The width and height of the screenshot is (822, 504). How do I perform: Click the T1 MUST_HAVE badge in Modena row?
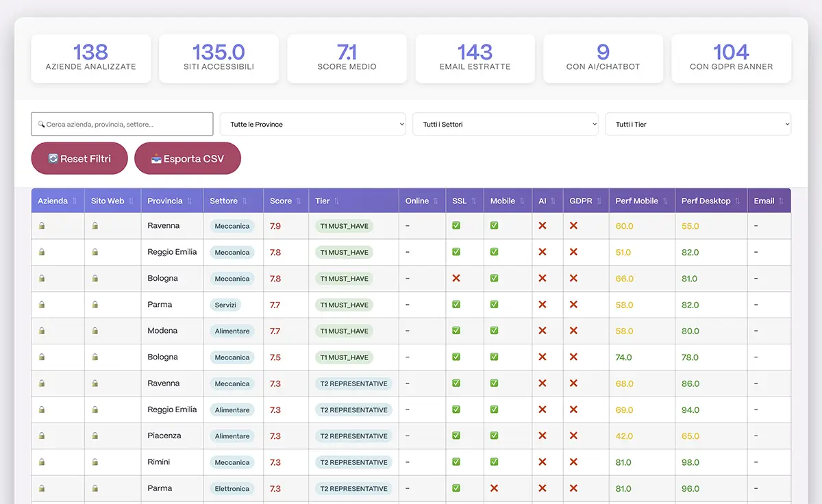coord(344,331)
